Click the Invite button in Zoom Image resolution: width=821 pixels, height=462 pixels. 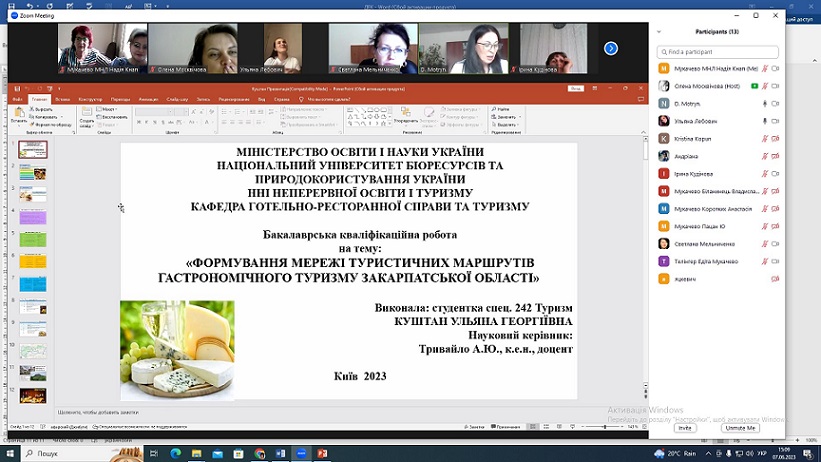[x=685, y=428]
